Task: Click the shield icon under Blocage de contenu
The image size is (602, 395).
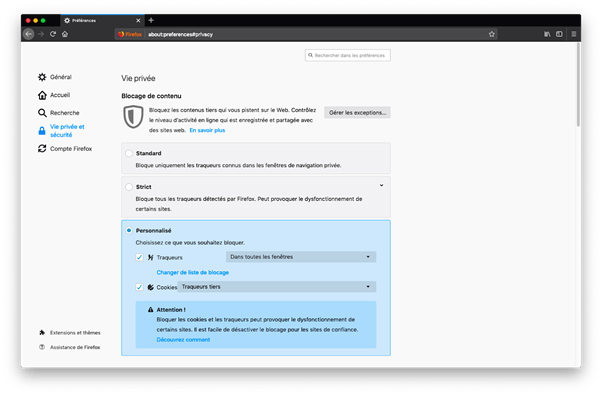Action: (x=133, y=117)
